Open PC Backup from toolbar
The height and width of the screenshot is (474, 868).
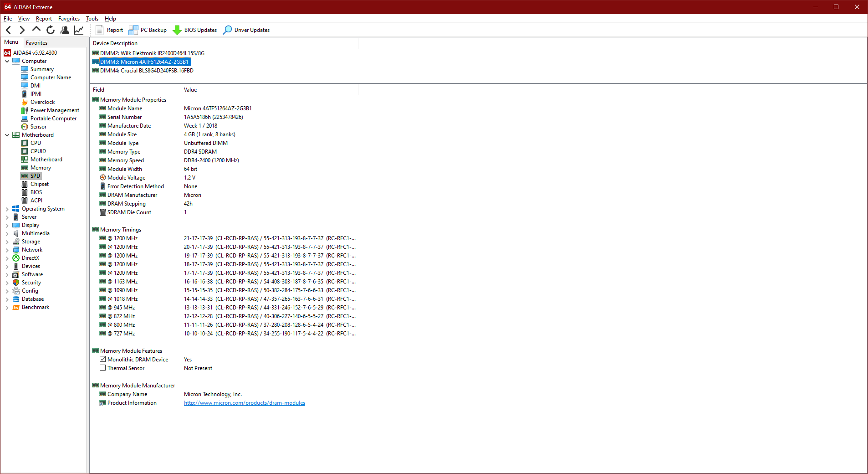coord(148,30)
